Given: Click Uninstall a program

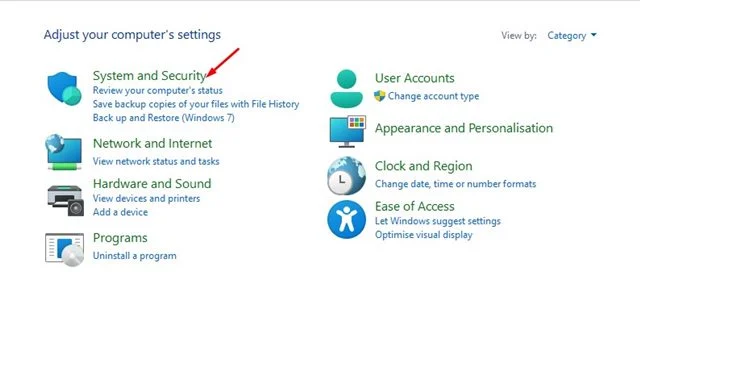Looking at the screenshot, I should [x=135, y=256].
